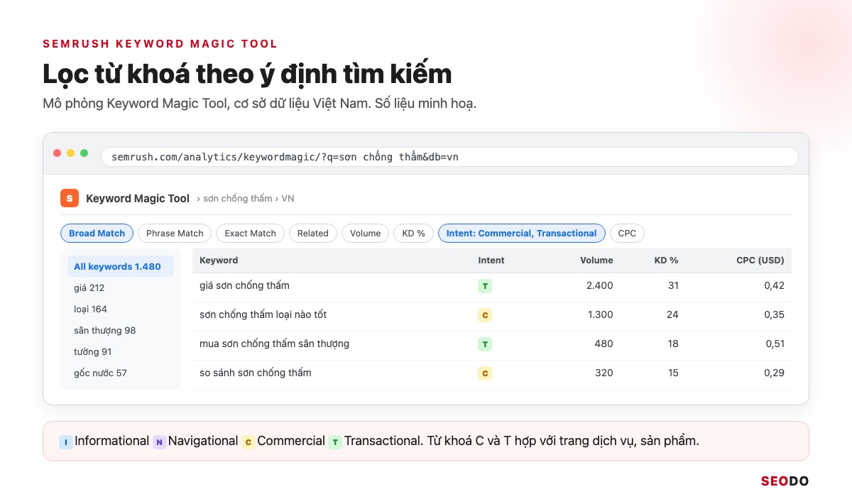Open the Intent: Commercial, Transactional filter
852x504 pixels.
(x=522, y=234)
